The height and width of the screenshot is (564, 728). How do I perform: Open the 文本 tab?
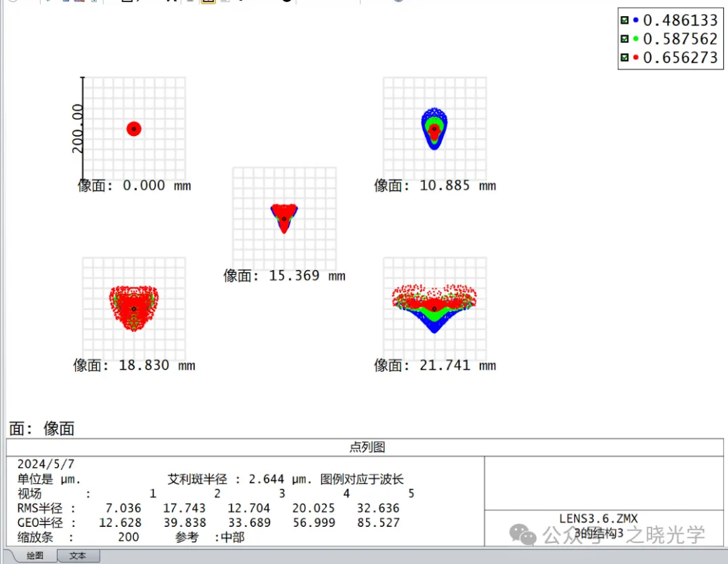point(78,556)
